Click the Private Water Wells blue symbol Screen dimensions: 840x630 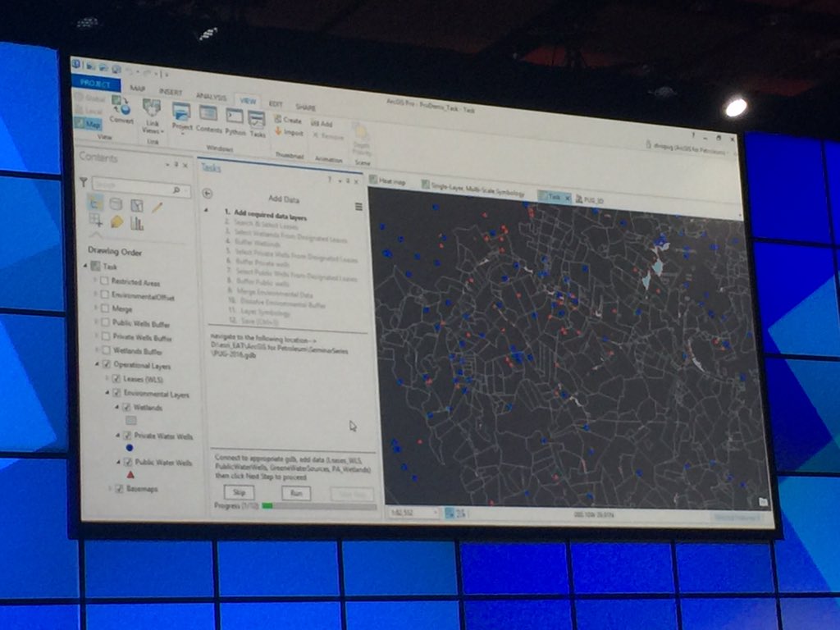[129, 447]
